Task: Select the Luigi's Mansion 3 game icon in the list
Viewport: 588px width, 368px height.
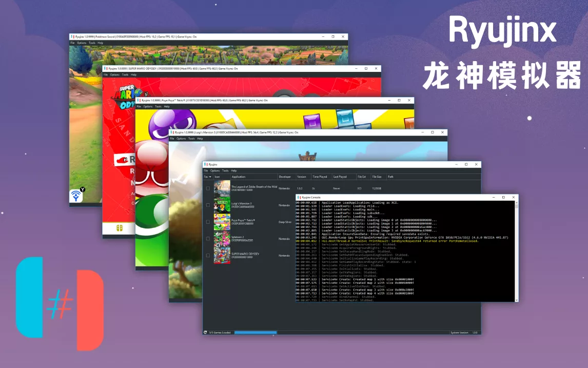Action: point(222,205)
